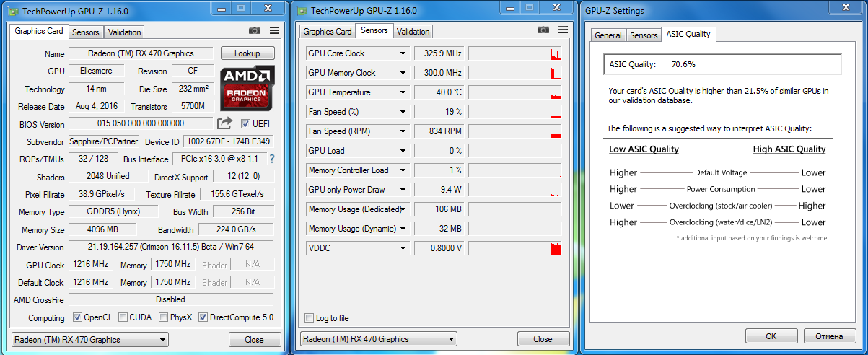This screenshot has height=355, width=868.
Task: Toggle the DirectCompute 5.0 checkbox
Action: 203,317
